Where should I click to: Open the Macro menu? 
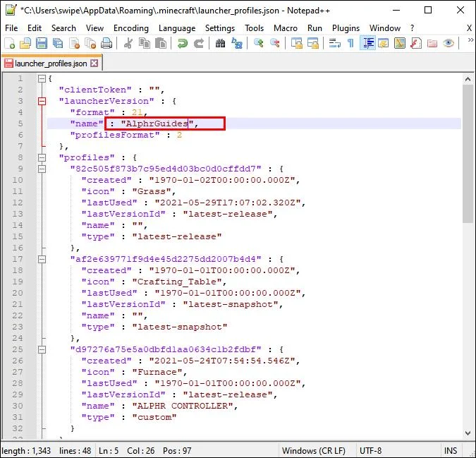(x=286, y=28)
